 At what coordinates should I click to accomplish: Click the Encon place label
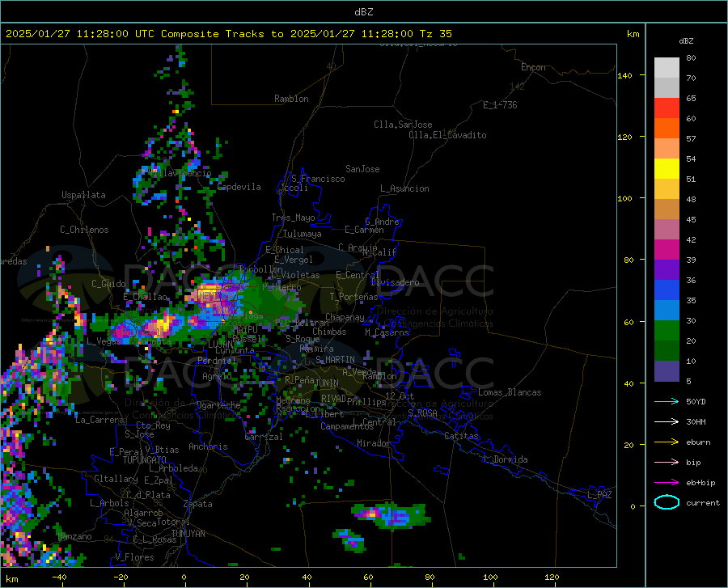click(533, 67)
